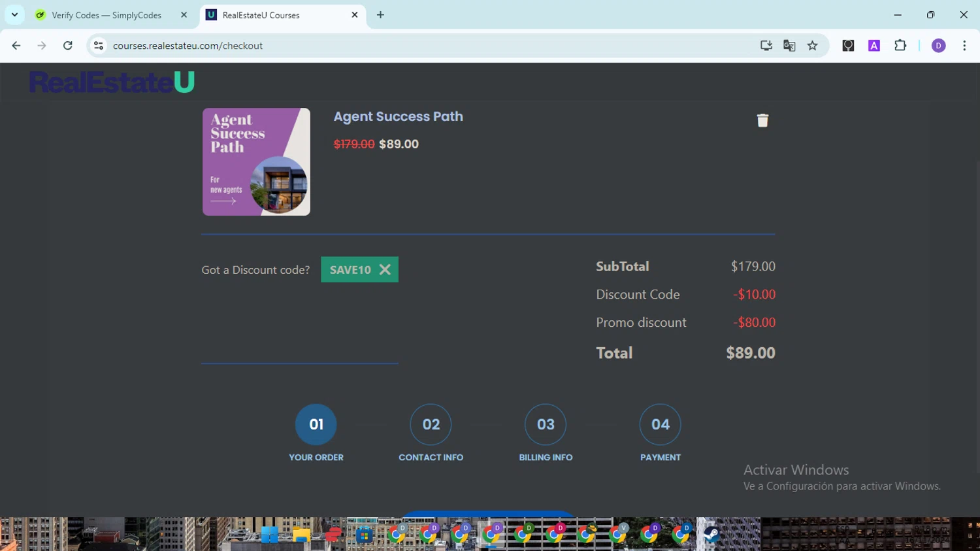The height and width of the screenshot is (551, 980).
Task: Click the 'Got a Discount code?' label
Action: tap(255, 270)
